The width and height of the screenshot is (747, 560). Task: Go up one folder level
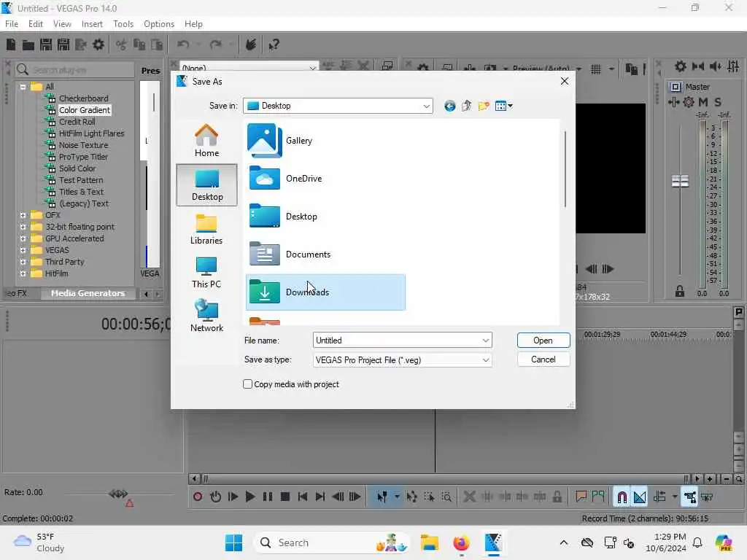click(x=466, y=106)
